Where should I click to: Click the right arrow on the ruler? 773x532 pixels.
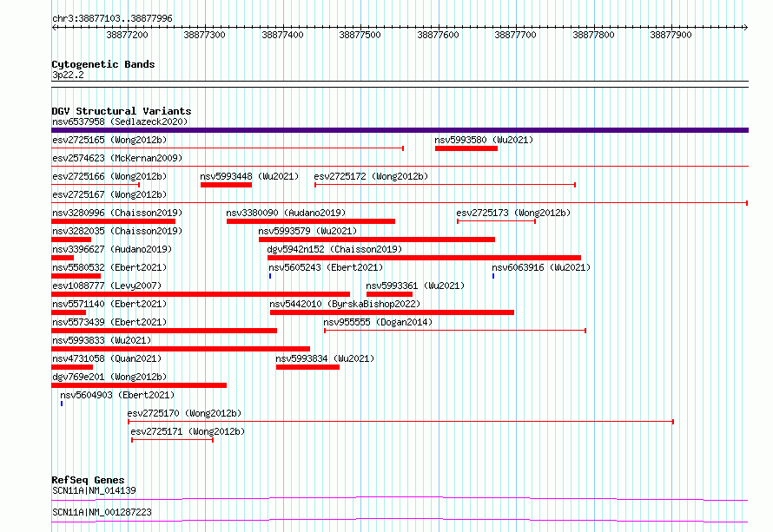(x=746, y=28)
